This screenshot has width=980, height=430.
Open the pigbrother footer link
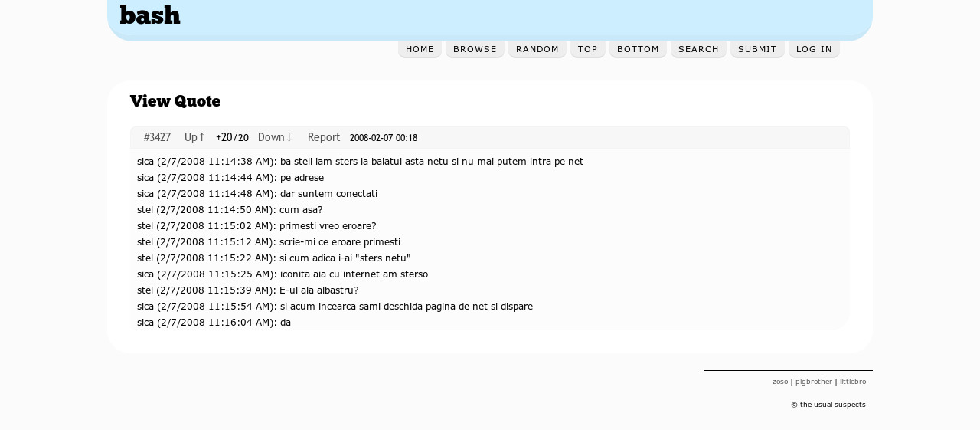pos(814,382)
